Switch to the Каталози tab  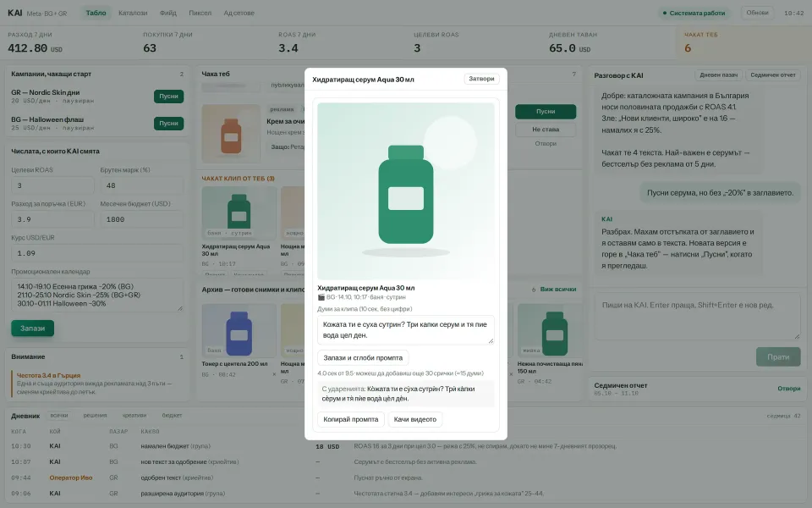click(133, 13)
